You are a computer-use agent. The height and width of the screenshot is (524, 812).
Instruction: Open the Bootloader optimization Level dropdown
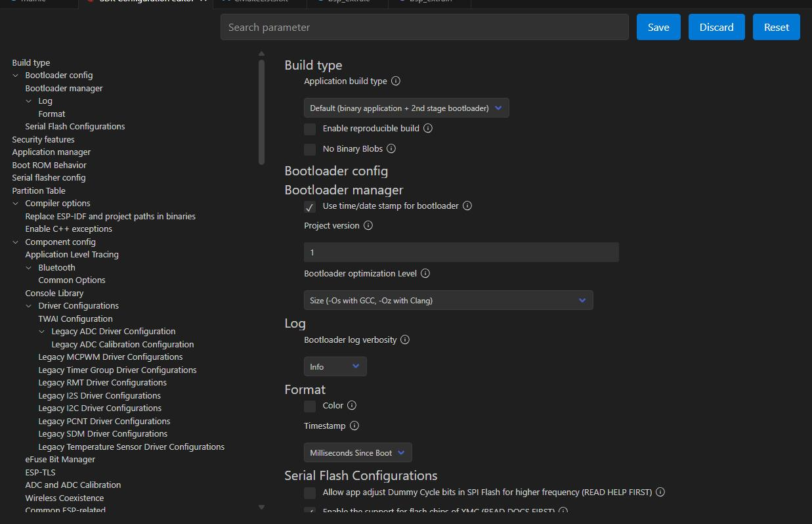click(448, 300)
